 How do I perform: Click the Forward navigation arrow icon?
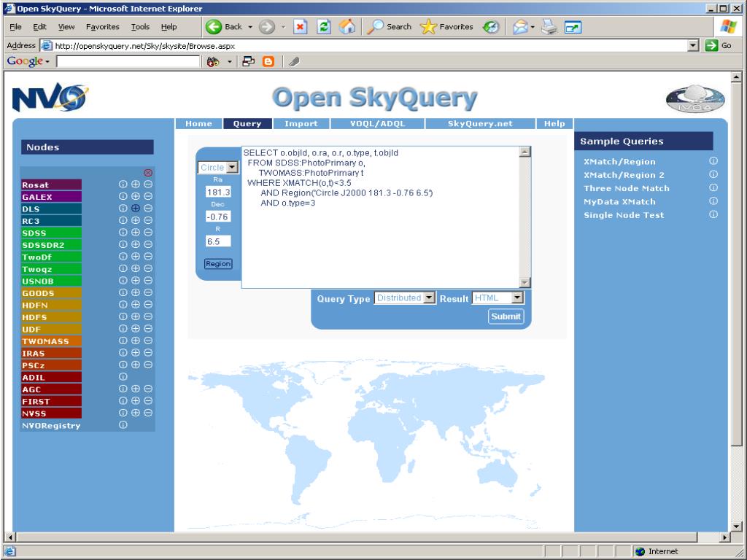pos(267,27)
